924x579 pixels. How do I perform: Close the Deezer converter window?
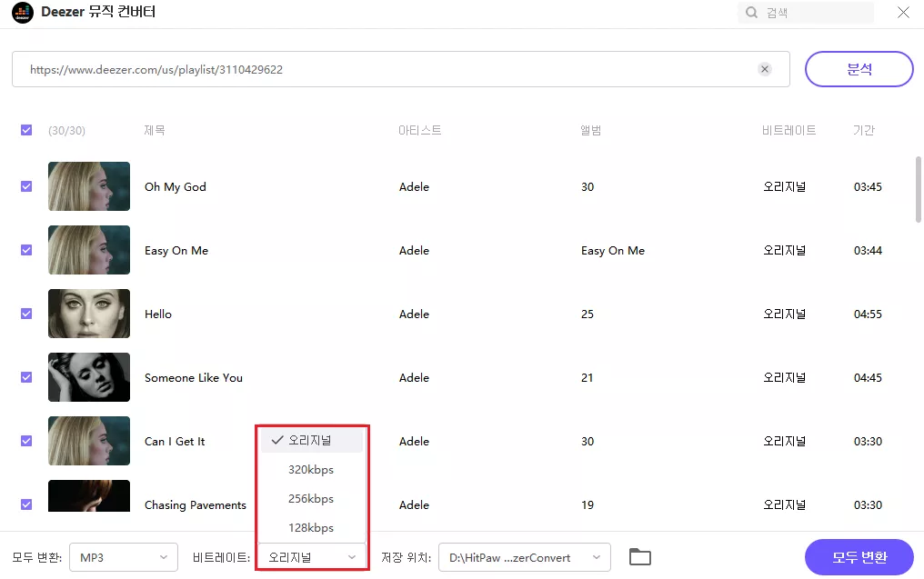coord(903,13)
